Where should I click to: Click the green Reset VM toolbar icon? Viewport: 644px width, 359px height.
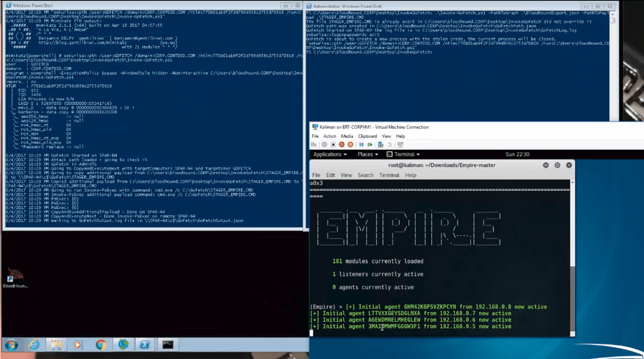point(370,145)
